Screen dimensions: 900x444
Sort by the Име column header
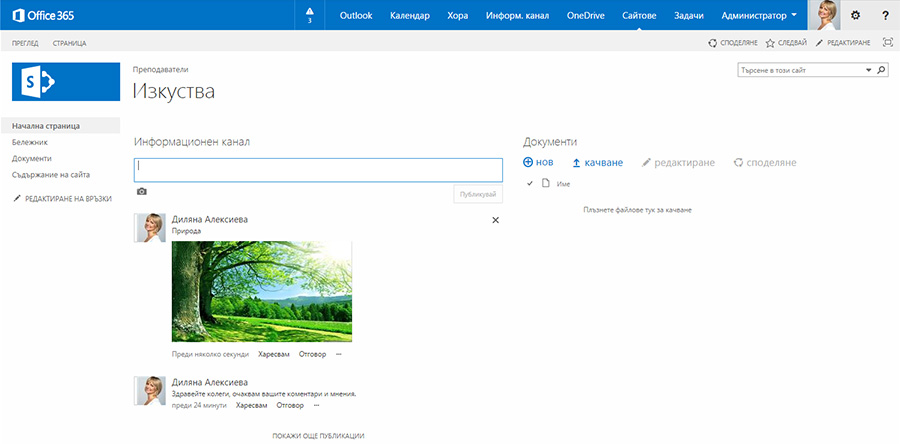563,184
